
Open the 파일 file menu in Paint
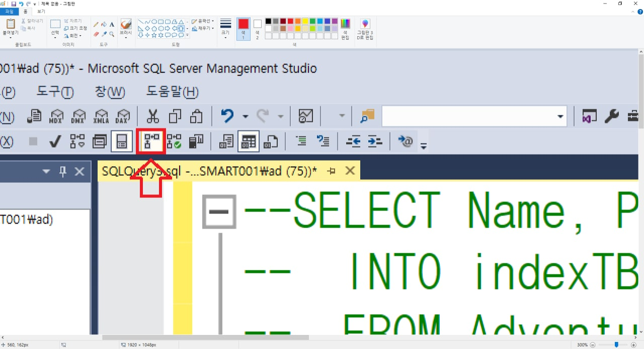[x=9, y=11]
